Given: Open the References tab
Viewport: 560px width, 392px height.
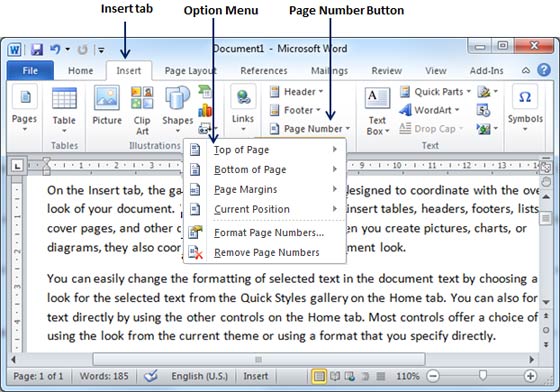Looking at the screenshot, I should tap(264, 71).
